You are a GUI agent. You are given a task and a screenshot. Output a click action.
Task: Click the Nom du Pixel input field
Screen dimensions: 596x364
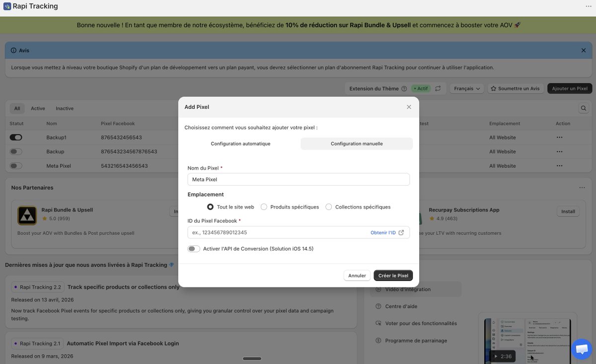[x=298, y=179]
